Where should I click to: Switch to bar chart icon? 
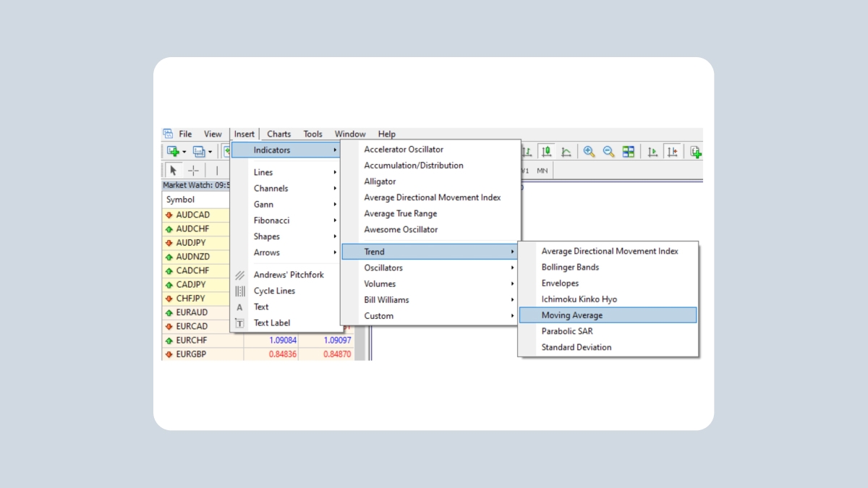coord(527,152)
